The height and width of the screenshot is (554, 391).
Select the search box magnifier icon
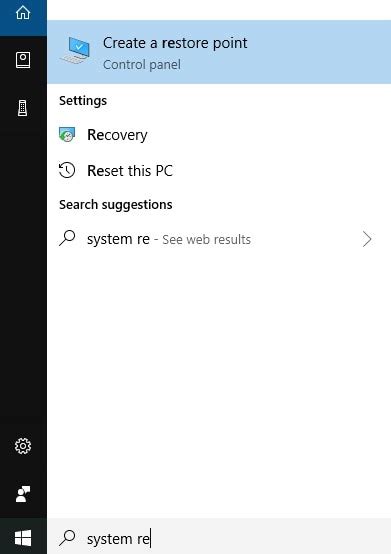pyautogui.click(x=67, y=538)
